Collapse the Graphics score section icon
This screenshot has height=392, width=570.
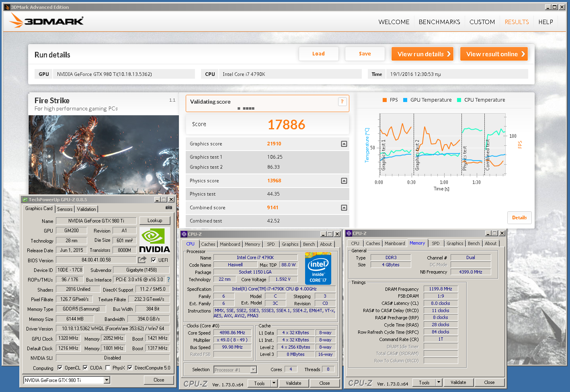tap(344, 144)
